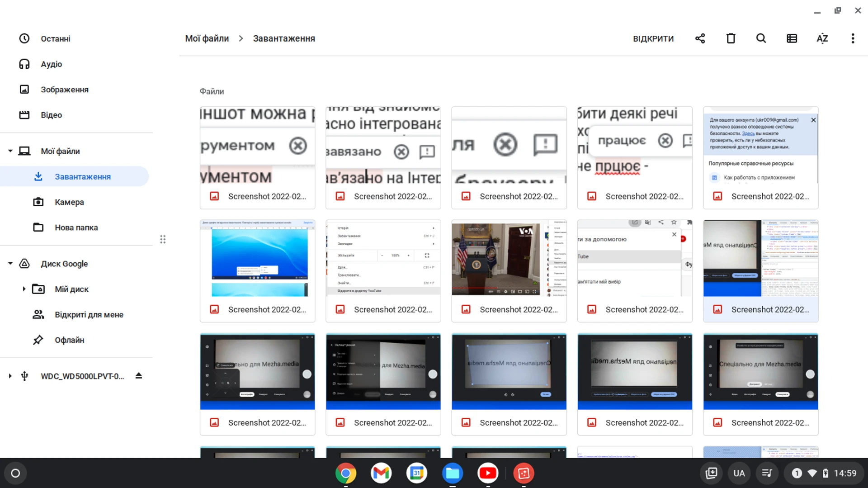Open the AZ sort options
The image size is (868, 488).
point(822,38)
